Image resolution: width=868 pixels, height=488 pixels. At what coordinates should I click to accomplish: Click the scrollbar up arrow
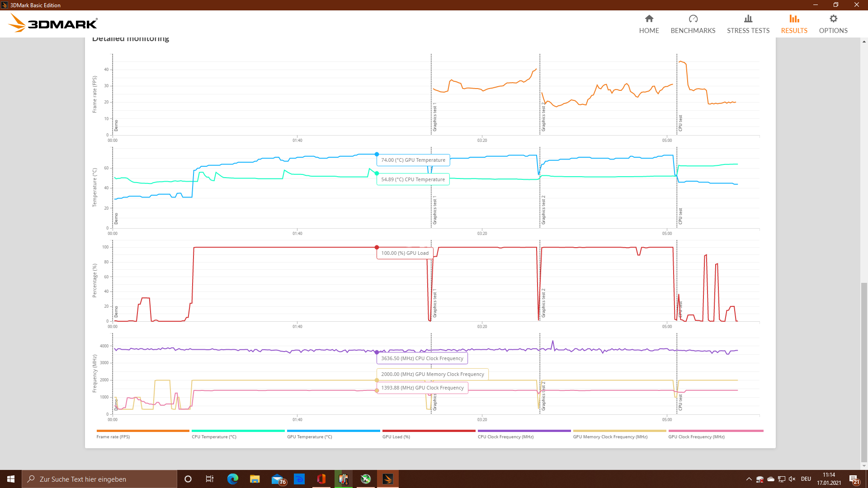(864, 41)
